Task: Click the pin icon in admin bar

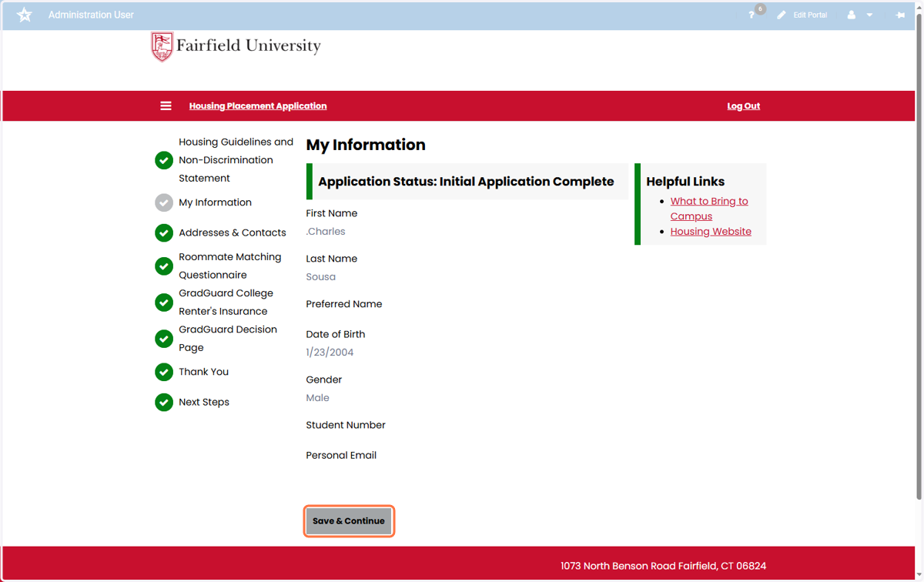Action: [900, 15]
